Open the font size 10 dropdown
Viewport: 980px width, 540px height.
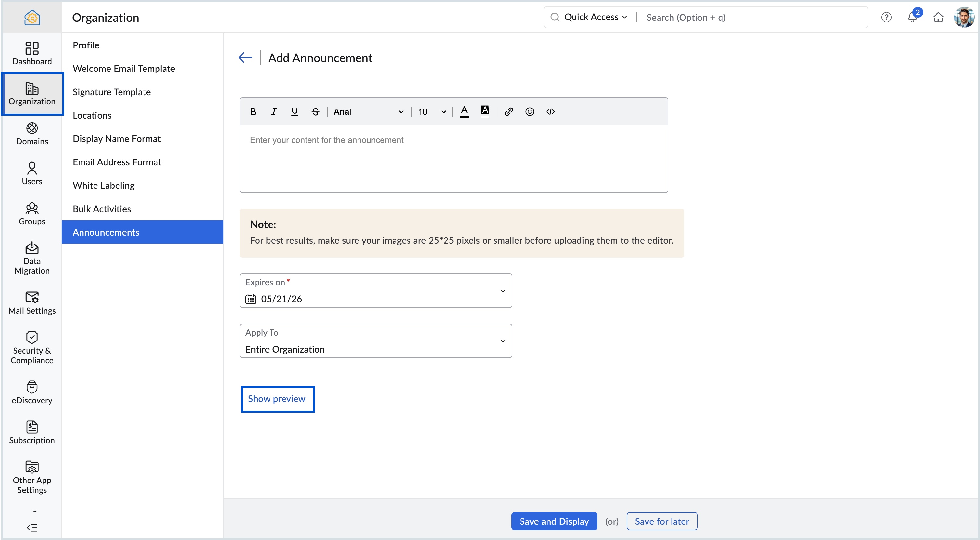tap(432, 111)
